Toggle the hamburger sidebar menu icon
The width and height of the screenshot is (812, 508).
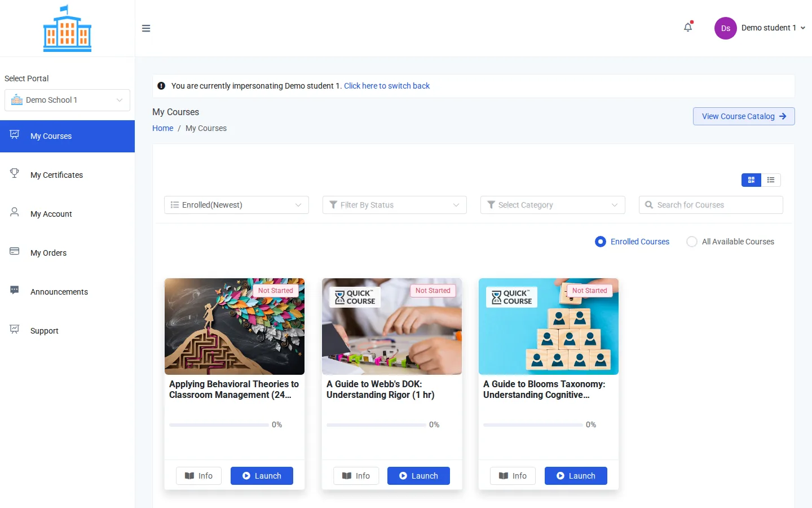tap(146, 28)
